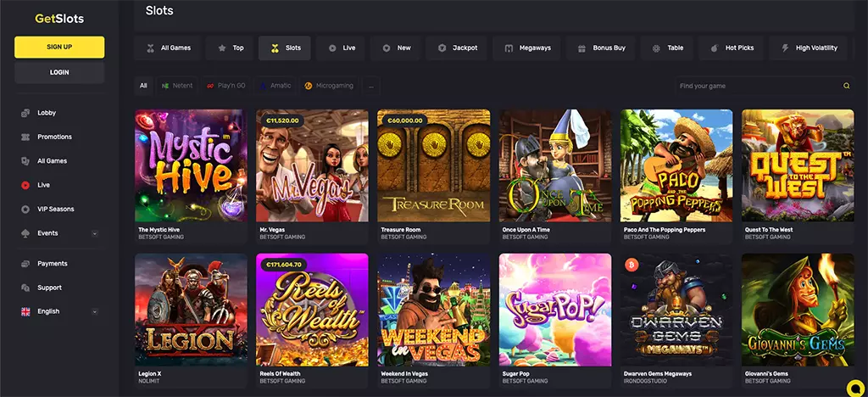Click the gift icon on Bonus Buy

click(581, 48)
